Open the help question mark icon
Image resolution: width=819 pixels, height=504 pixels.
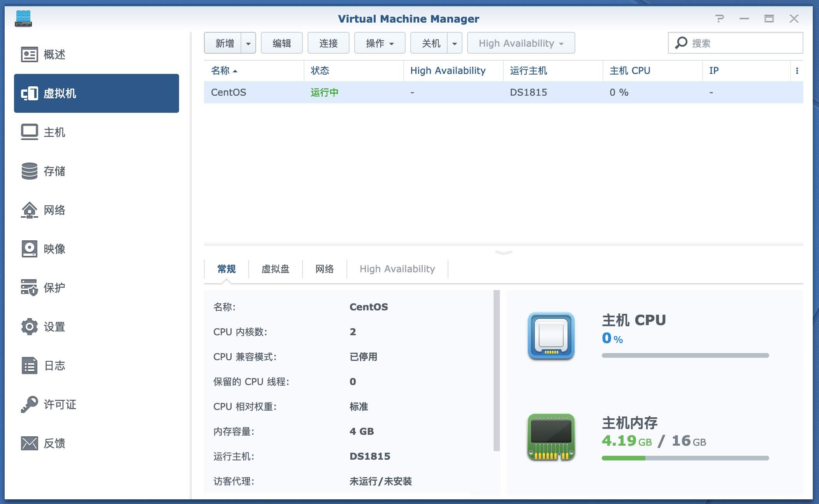coord(719,18)
